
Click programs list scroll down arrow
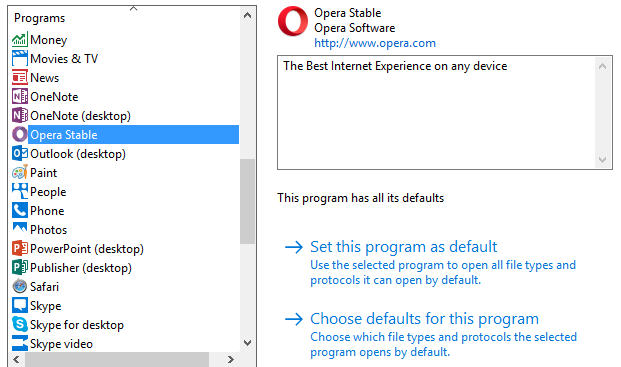248,343
